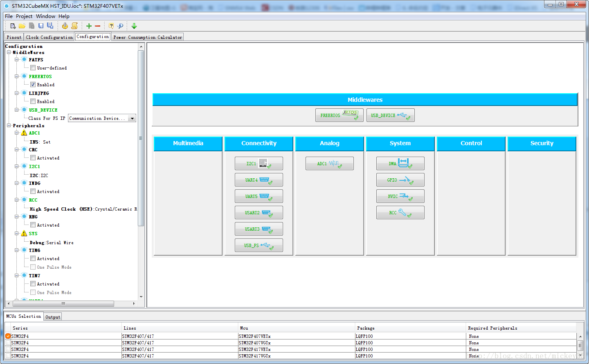The width and height of the screenshot is (589, 364).
Task: Click the tree panel horizontal scrollbar
Action: [x=63, y=303]
